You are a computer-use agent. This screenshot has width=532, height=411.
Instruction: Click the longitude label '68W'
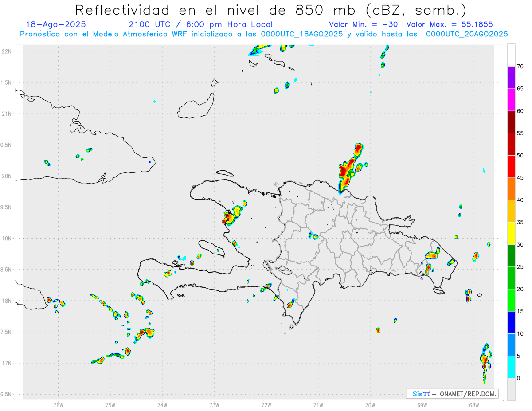(474, 405)
